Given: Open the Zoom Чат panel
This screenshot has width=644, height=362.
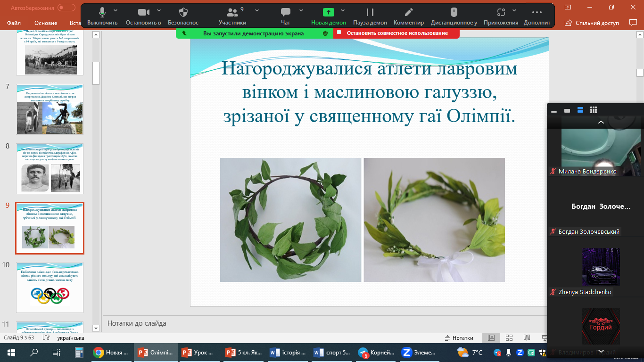Looking at the screenshot, I should pos(285,16).
